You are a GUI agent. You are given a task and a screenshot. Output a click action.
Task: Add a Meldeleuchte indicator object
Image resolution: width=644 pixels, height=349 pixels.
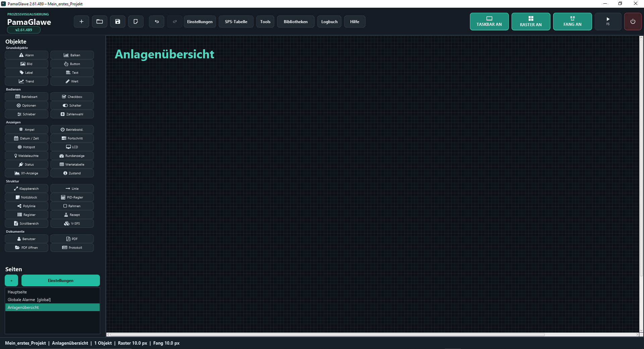coord(26,156)
